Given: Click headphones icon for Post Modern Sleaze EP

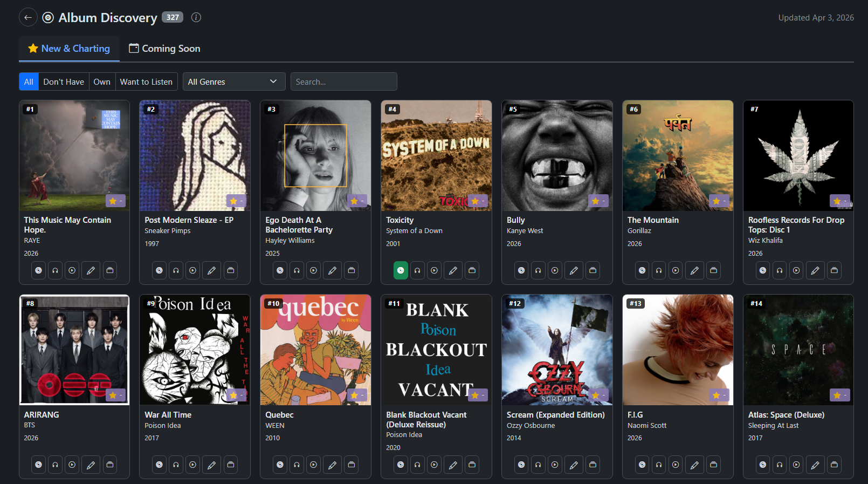Looking at the screenshot, I should [x=176, y=270].
